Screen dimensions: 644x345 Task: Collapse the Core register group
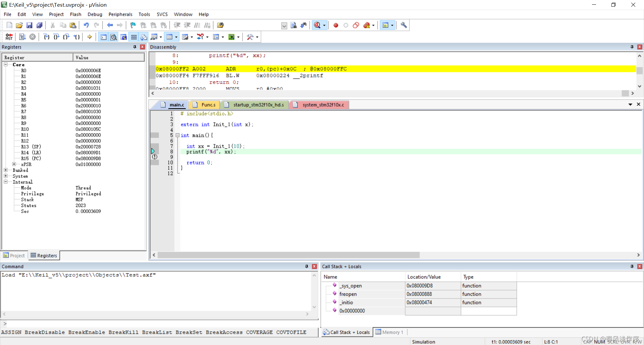pos(6,64)
